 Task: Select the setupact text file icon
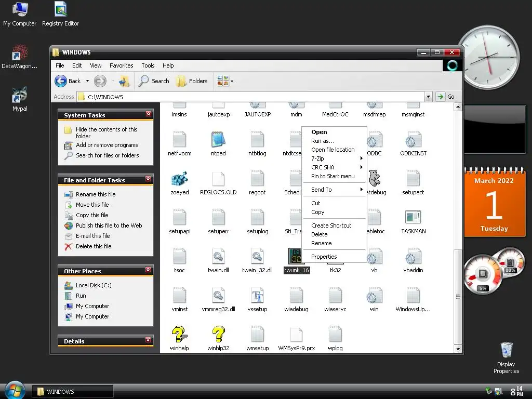(x=413, y=178)
